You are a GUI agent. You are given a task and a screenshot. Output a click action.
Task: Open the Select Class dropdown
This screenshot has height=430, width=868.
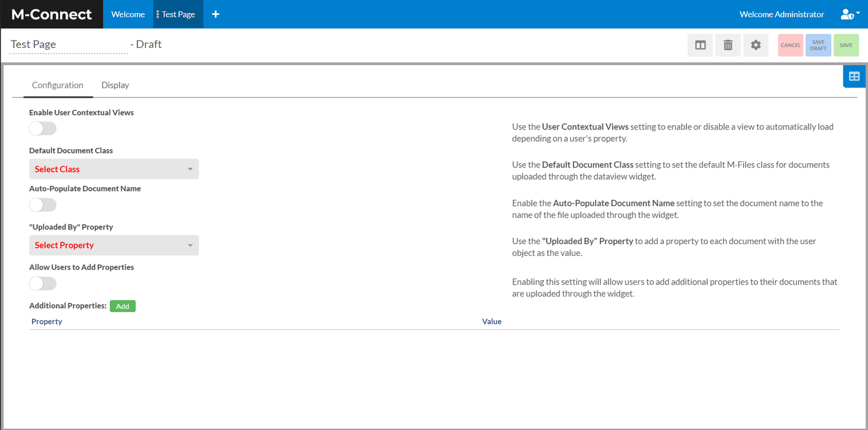(x=114, y=169)
